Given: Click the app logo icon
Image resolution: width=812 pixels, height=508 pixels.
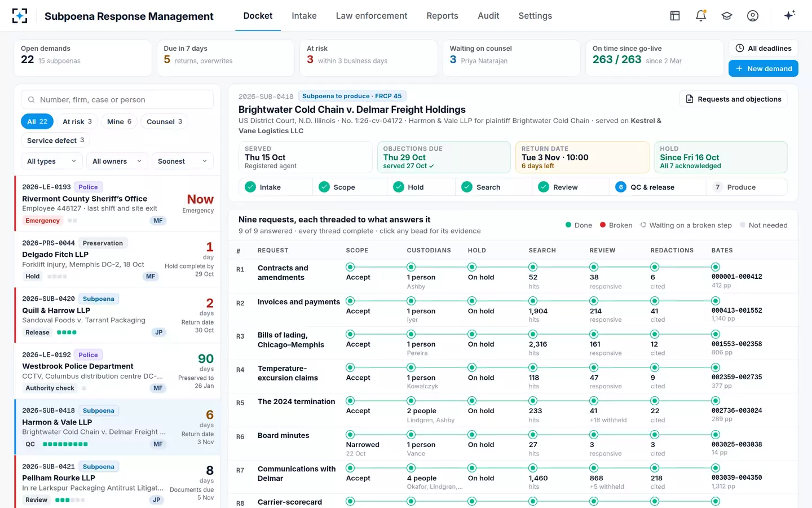Looking at the screenshot, I should coord(20,16).
